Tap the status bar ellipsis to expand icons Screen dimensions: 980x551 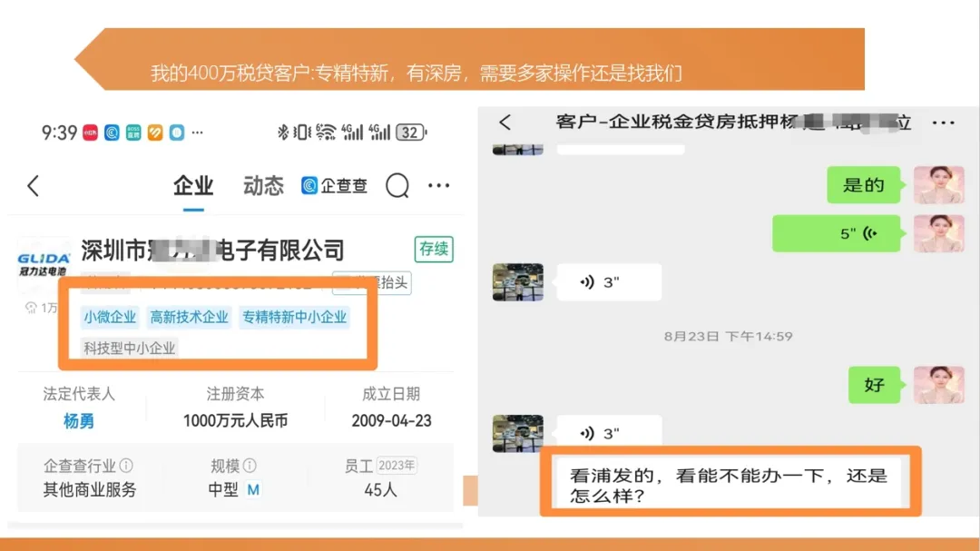[197, 133]
